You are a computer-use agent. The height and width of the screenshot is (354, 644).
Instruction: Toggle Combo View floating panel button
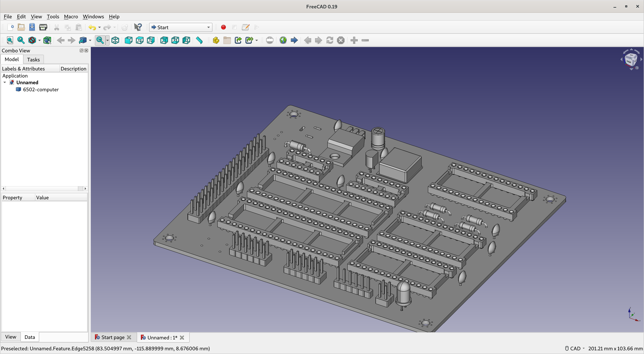tap(81, 50)
